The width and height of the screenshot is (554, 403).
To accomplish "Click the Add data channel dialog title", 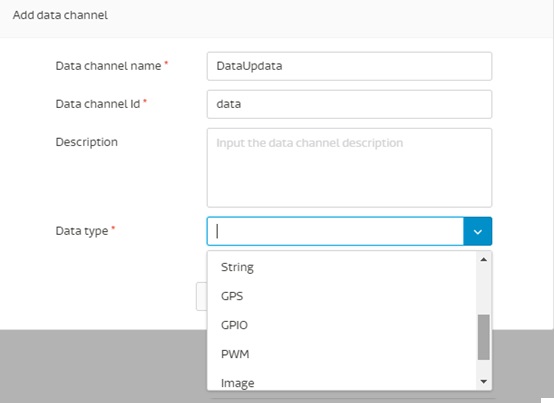I will tap(60, 15).
